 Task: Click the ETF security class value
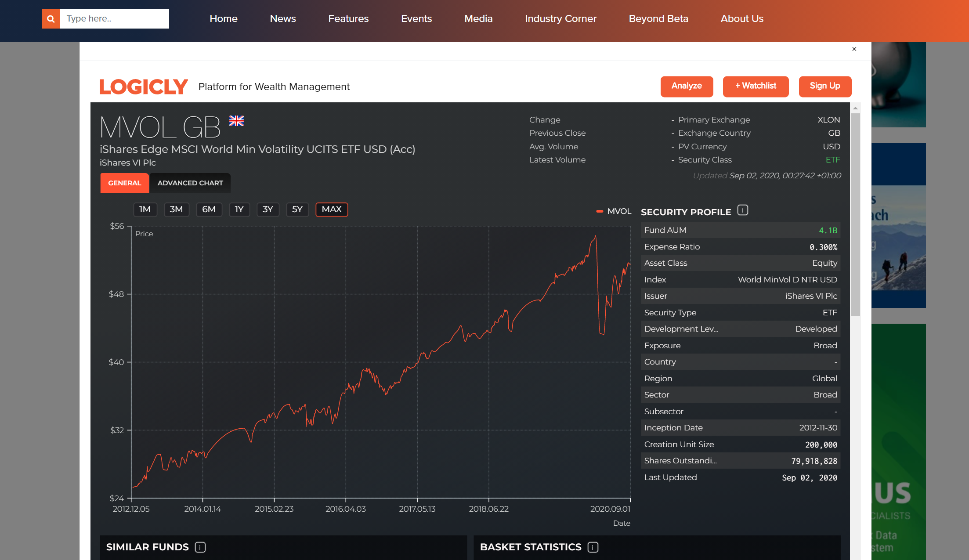833,160
